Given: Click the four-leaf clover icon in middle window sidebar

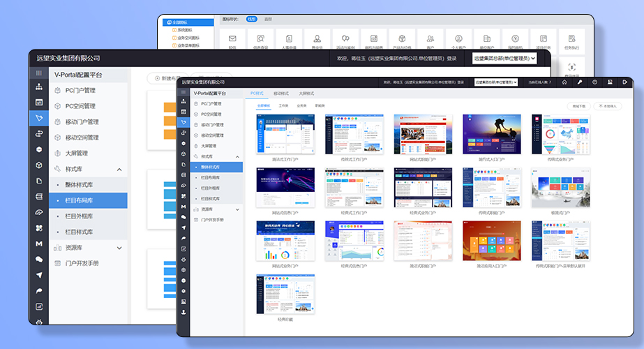Looking at the screenshot, I should click(39, 228).
